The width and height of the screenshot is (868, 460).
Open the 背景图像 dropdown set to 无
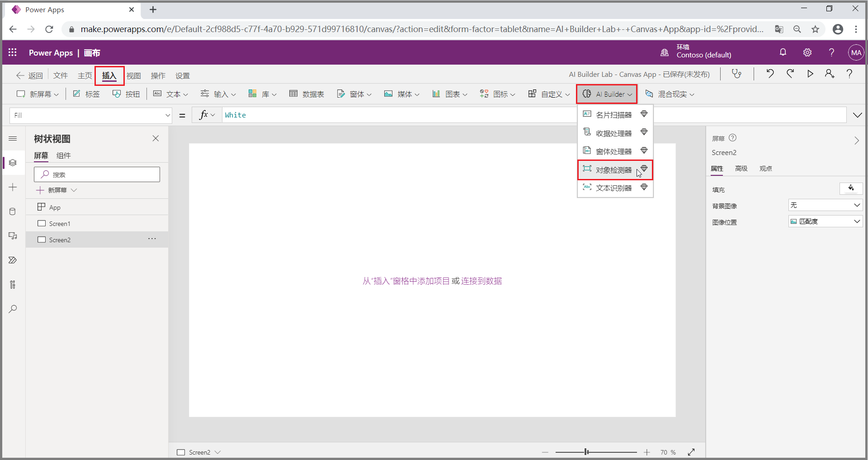[826, 205]
